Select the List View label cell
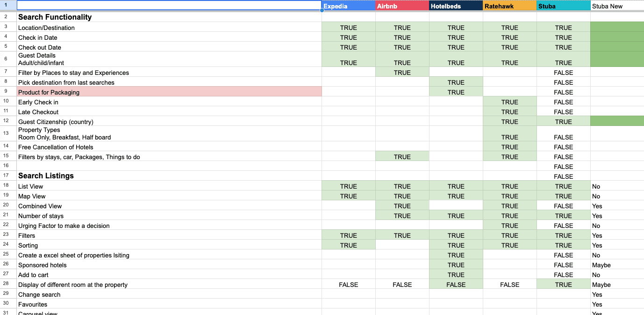644x315 pixels. coord(169,186)
